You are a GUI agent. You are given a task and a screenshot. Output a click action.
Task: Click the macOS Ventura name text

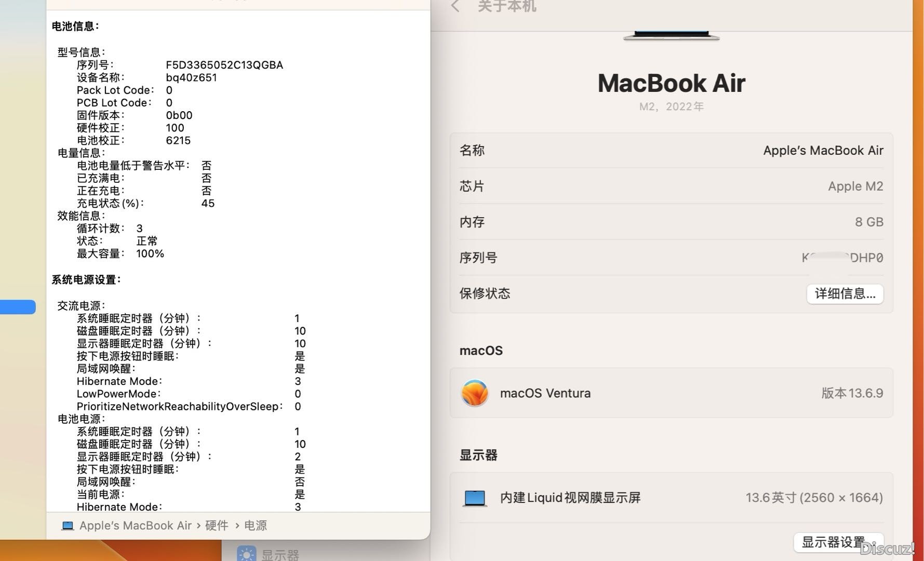pos(545,393)
